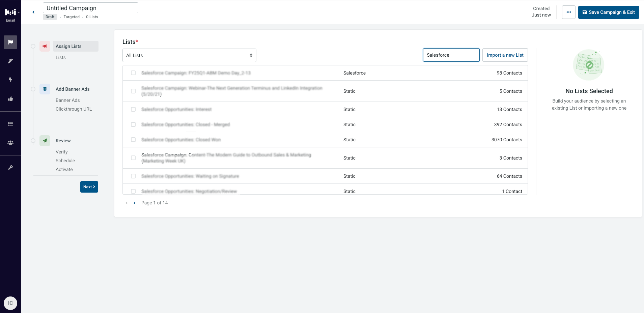The image size is (644, 313).
Task: Click the layers Add Banner Ads icon
Action: tap(45, 89)
